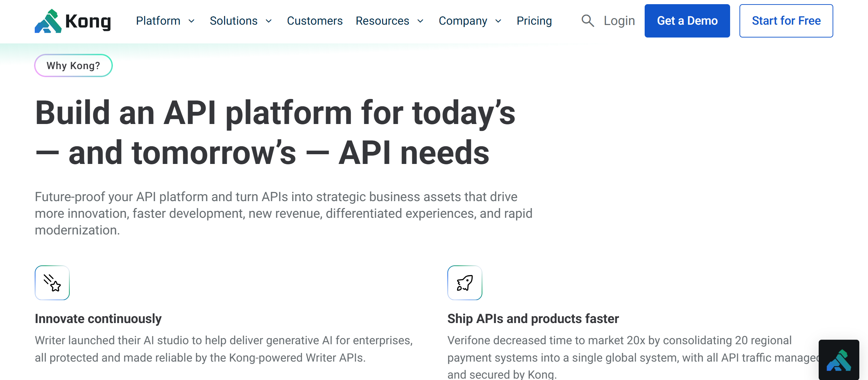Click the Kong logo in the header
The width and height of the screenshot is (868, 380).
(73, 21)
